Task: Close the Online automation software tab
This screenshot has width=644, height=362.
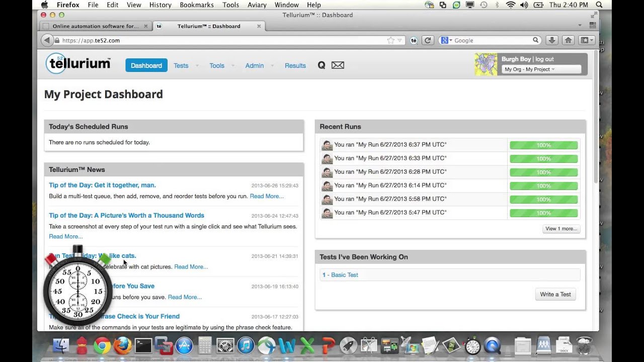Action: [x=146, y=26]
